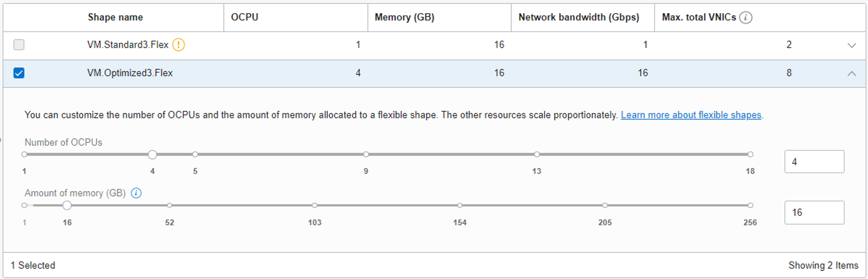Click the OCPU column header
The image size is (868, 279).
(x=245, y=18)
